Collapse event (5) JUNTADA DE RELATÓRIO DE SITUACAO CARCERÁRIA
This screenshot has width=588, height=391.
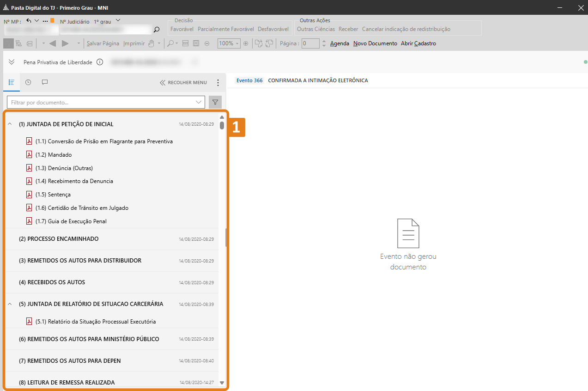[10, 304]
